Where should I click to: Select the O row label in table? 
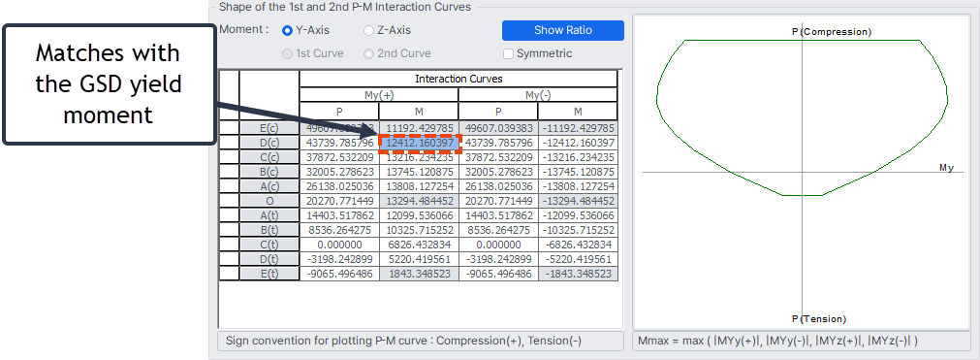pyautogui.click(x=269, y=201)
